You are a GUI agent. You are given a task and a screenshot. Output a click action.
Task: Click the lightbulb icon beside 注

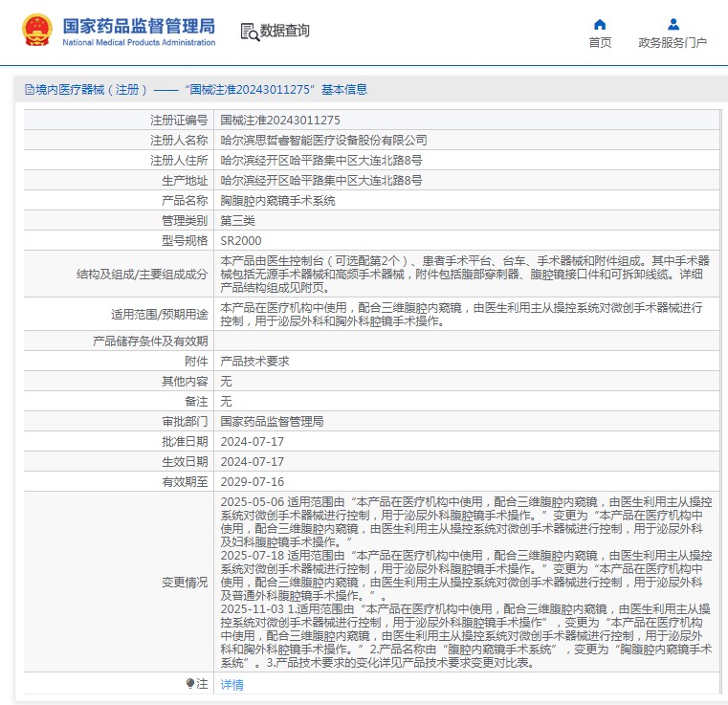[x=190, y=683]
